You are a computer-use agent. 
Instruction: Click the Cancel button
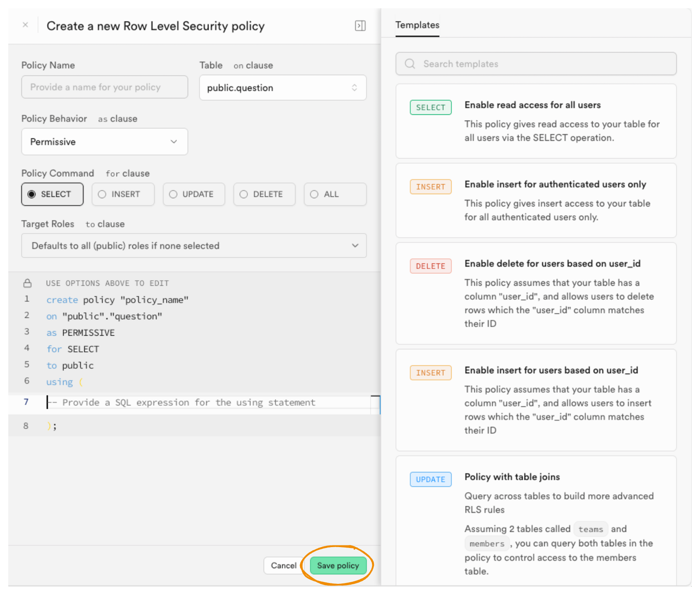pyautogui.click(x=283, y=565)
